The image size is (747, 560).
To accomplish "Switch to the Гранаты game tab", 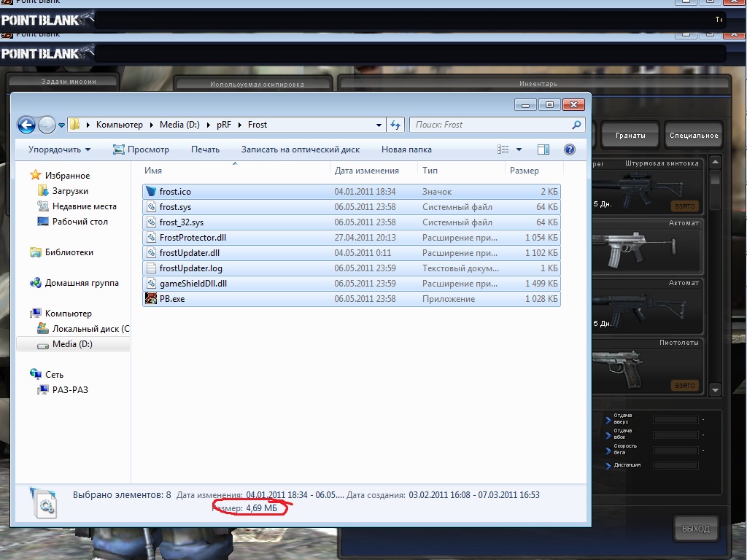I will [x=630, y=136].
